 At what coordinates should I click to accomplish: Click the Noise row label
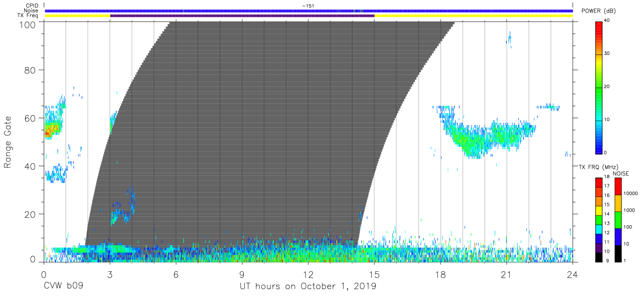click(32, 10)
